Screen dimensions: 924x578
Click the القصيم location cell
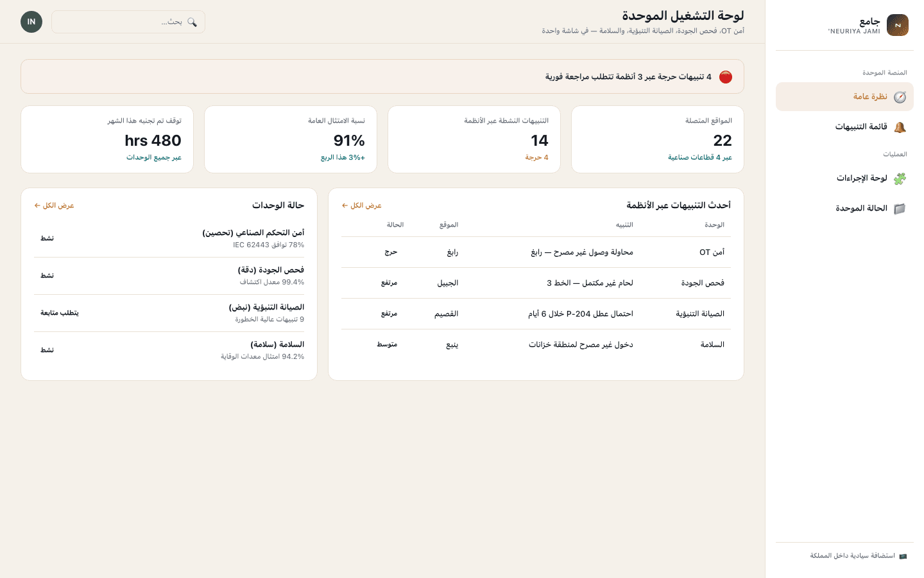447,314
